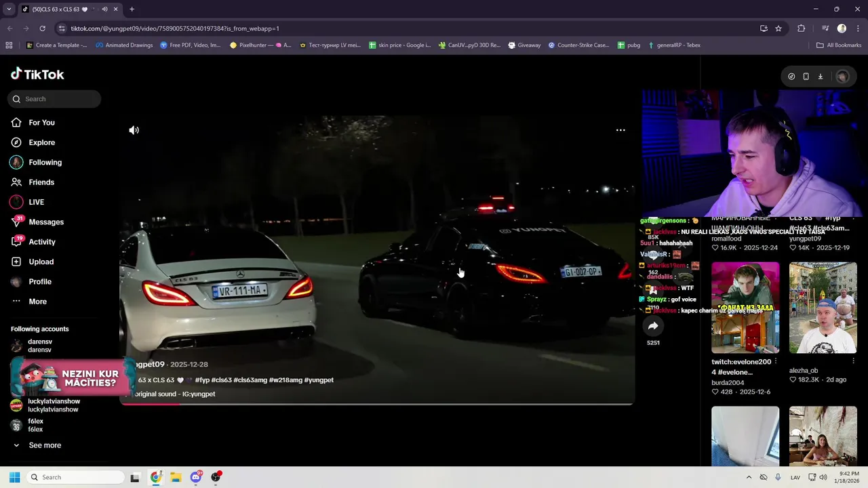Open profile avatar menu top right
The height and width of the screenshot is (488, 868).
pos(842,77)
